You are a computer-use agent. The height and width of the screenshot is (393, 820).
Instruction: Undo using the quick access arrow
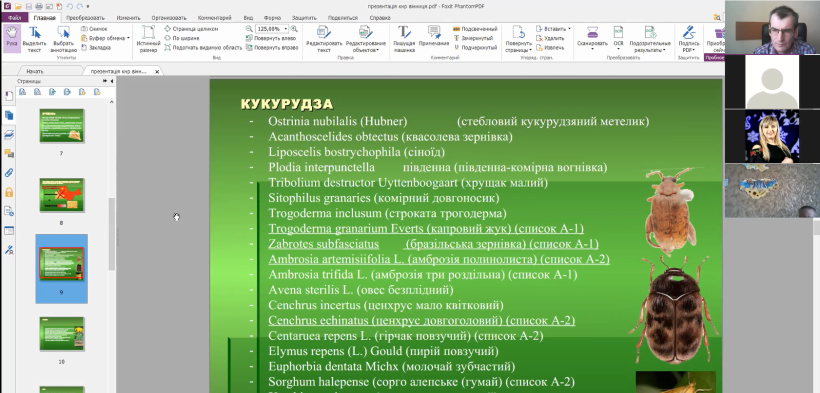click(x=69, y=6)
